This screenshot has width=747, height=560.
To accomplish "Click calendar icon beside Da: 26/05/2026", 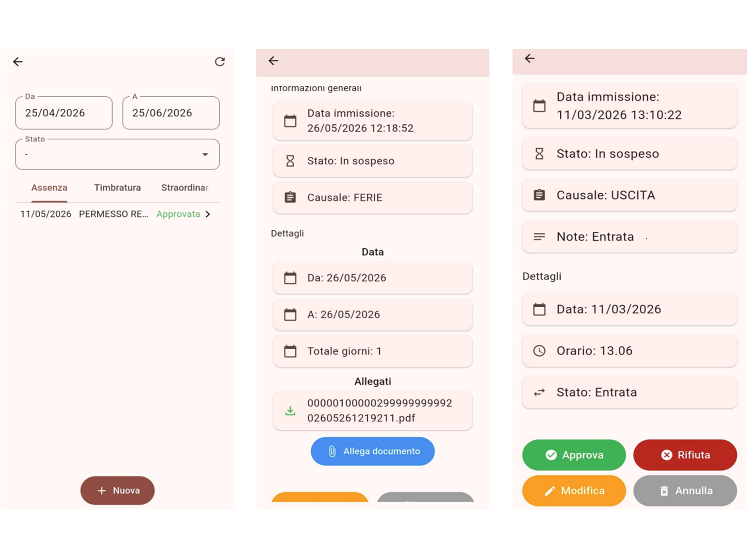I will (x=290, y=278).
